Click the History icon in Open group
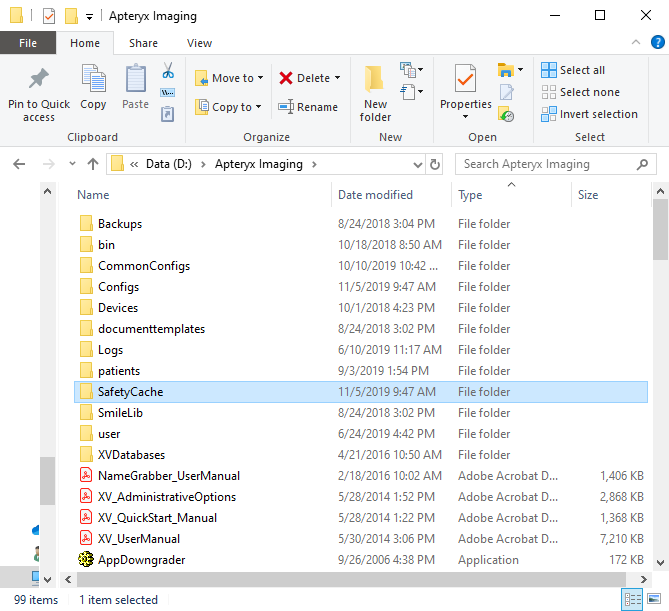669x611 pixels. 506,114
